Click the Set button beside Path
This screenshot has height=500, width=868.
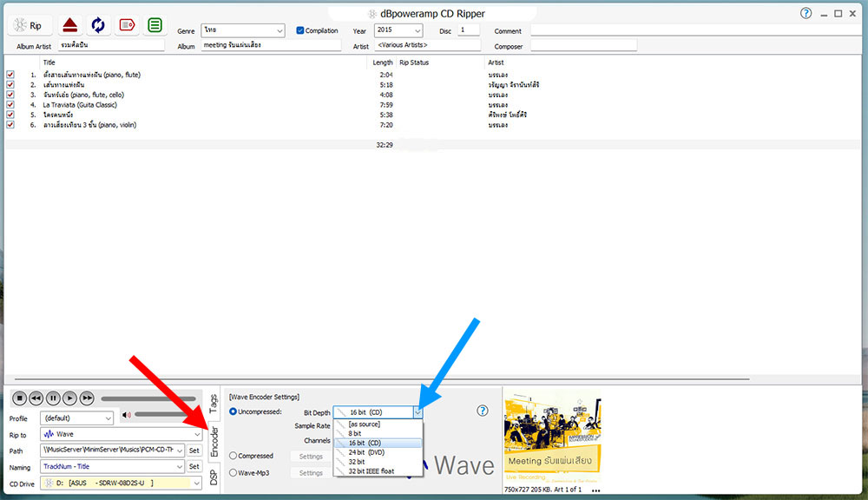[194, 451]
